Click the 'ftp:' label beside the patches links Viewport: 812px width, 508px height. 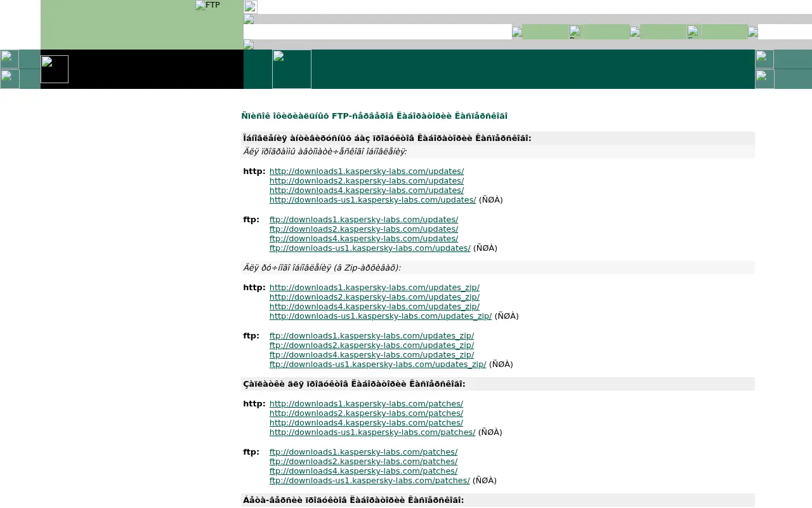coord(251,452)
